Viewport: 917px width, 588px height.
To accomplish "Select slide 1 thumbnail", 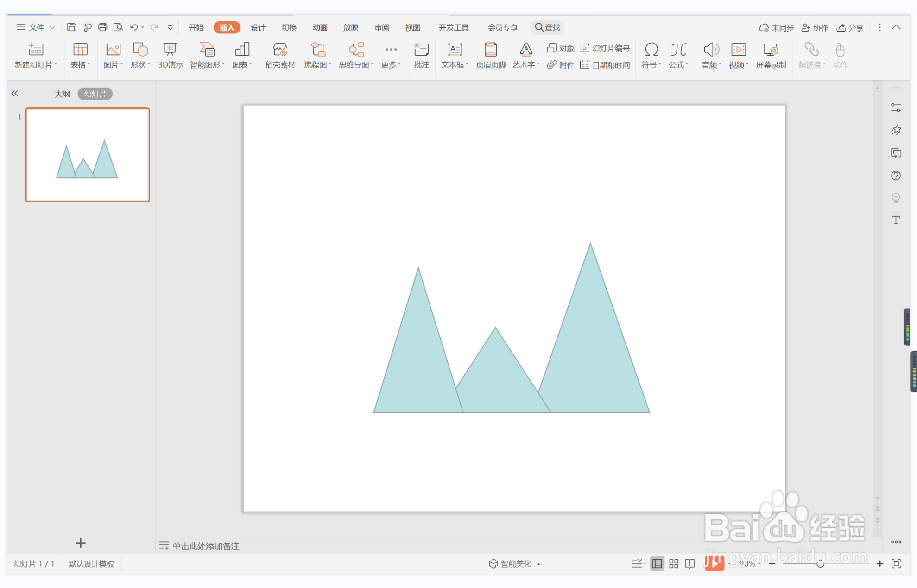I will click(x=88, y=155).
